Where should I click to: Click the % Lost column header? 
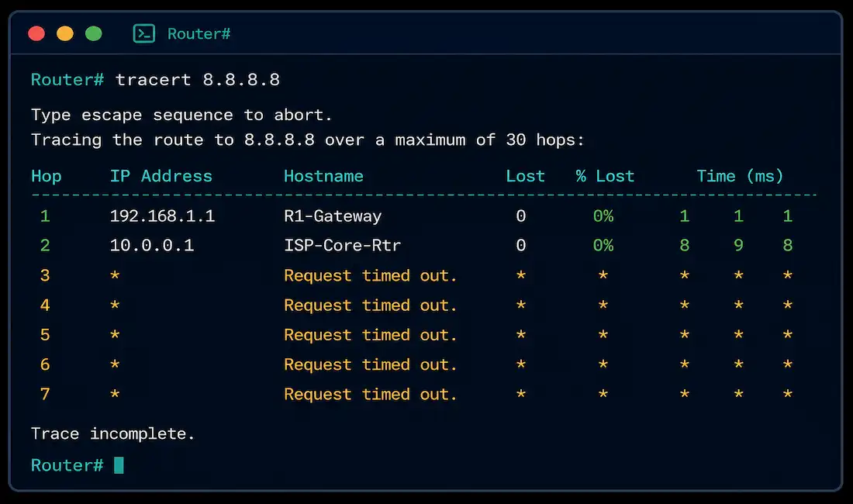tap(605, 176)
